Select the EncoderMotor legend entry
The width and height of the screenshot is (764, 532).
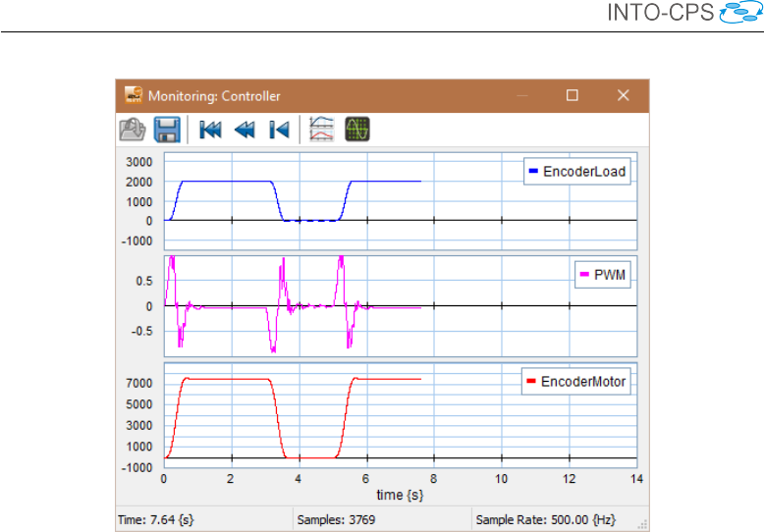(576, 382)
